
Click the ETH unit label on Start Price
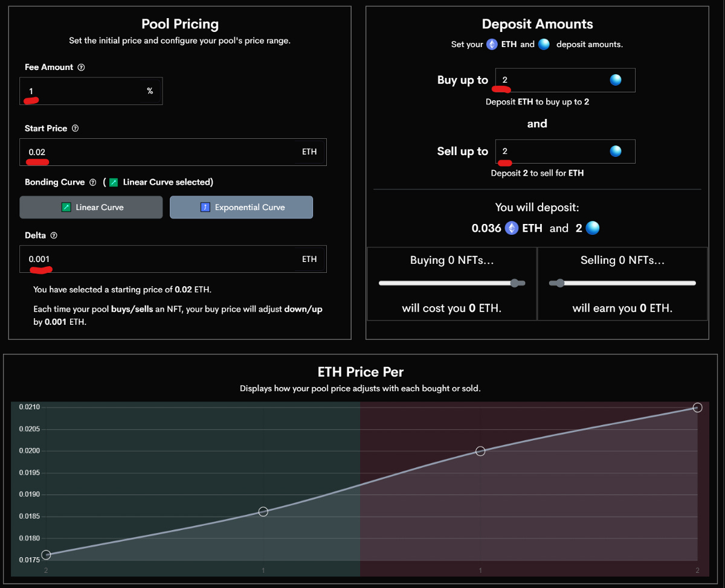coord(309,152)
